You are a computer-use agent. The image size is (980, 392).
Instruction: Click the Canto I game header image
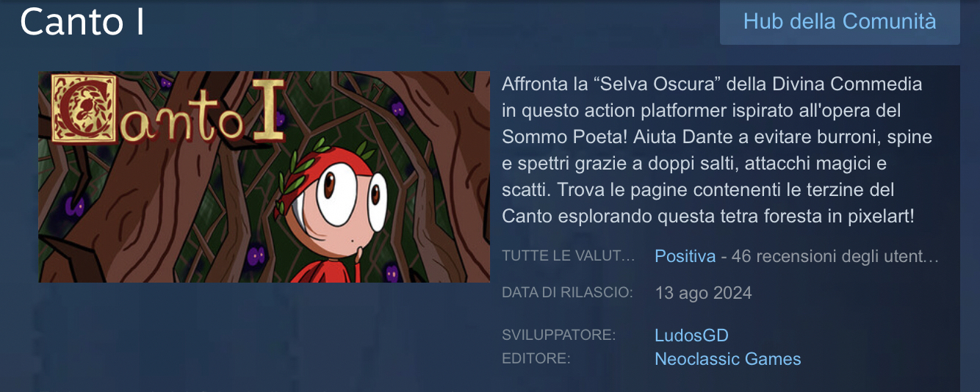tap(264, 177)
